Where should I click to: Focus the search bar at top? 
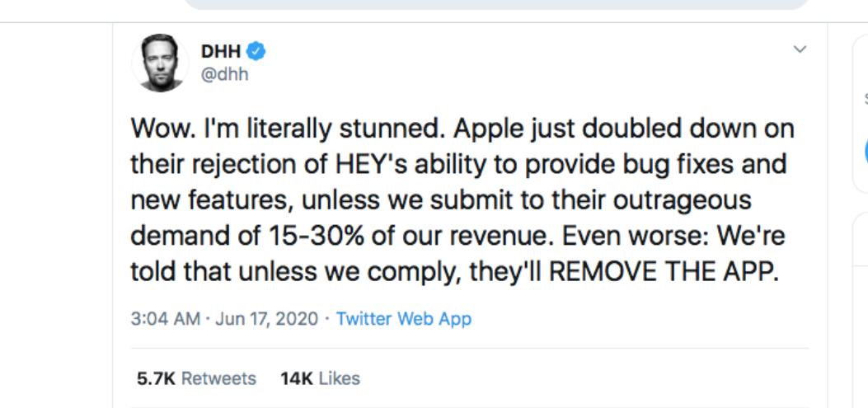click(495, 4)
